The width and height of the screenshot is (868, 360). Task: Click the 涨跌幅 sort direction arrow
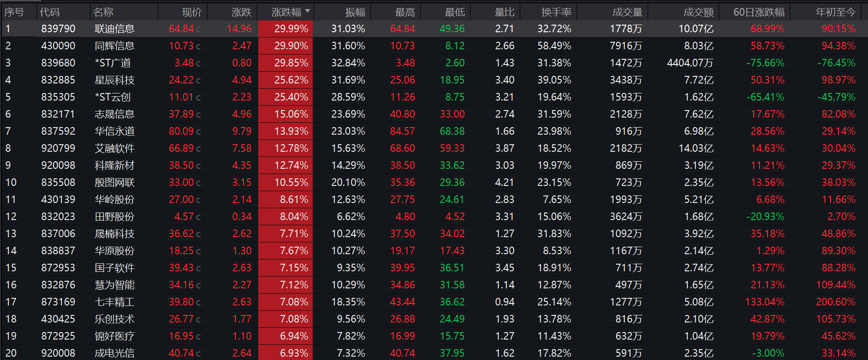[x=307, y=11]
